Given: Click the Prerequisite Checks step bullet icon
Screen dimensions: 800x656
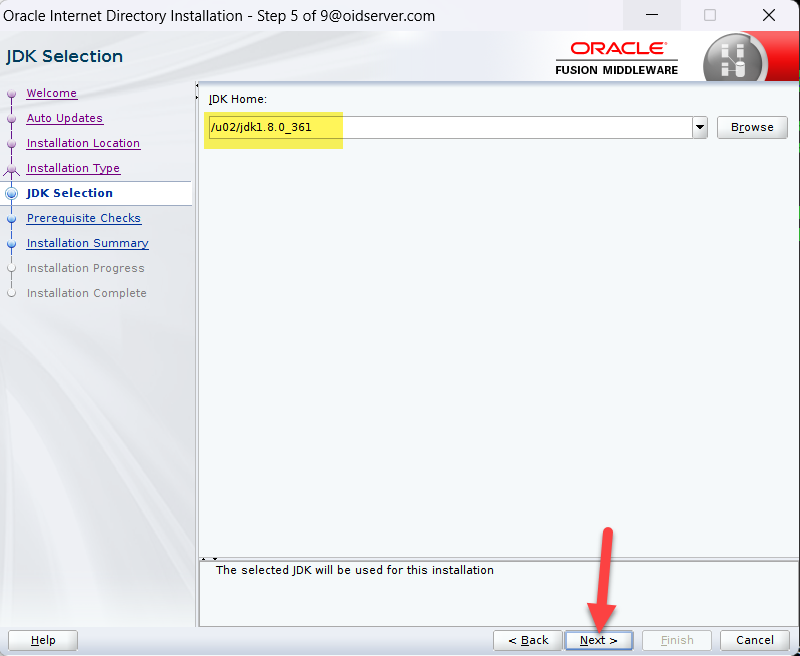Looking at the screenshot, I should (12, 219).
